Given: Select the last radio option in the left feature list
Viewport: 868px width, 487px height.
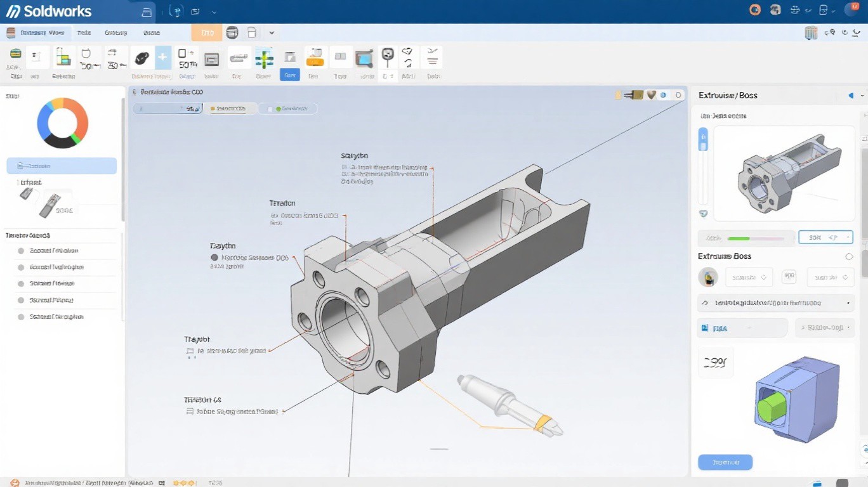Looking at the screenshot, I should [21, 316].
